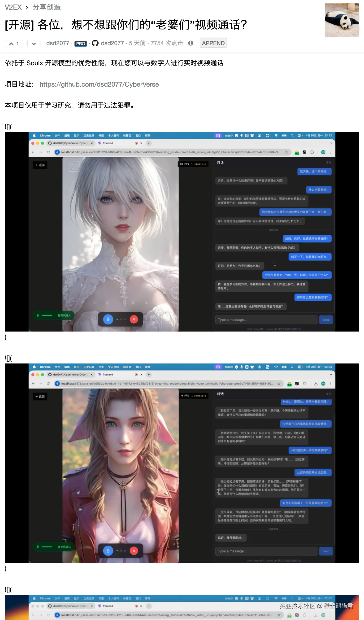Image resolution: width=364 pixels, height=620 pixels.
Task: Expand the tab list chevron in the first screenshot
Action: (331, 143)
